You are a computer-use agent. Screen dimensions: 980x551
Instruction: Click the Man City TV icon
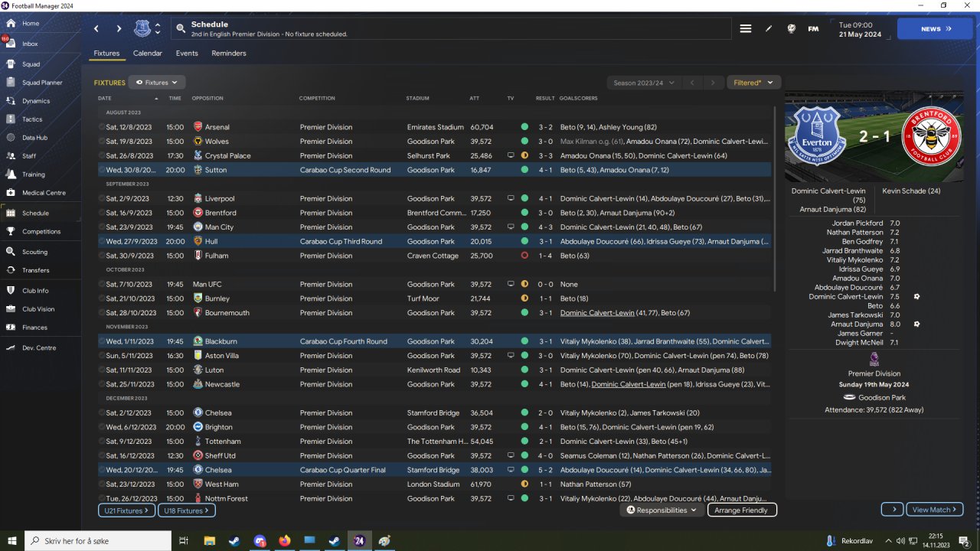[x=511, y=227]
